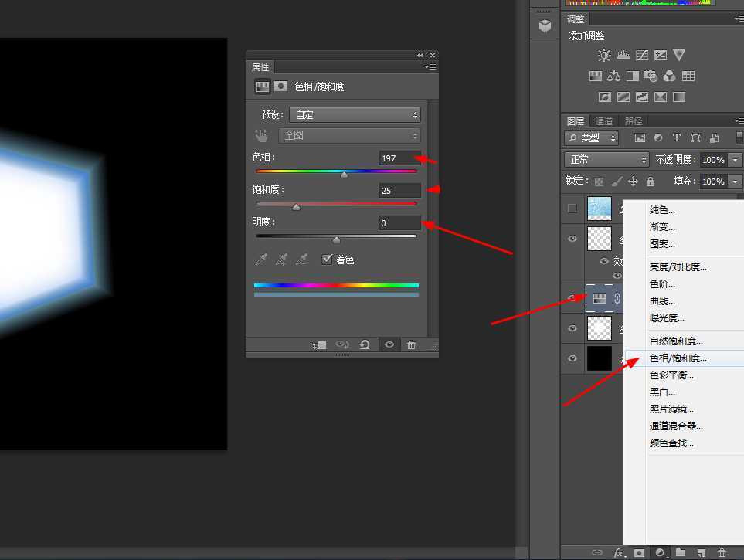Click the Color Balance scales icon
The width and height of the screenshot is (744, 560).
pos(614,76)
